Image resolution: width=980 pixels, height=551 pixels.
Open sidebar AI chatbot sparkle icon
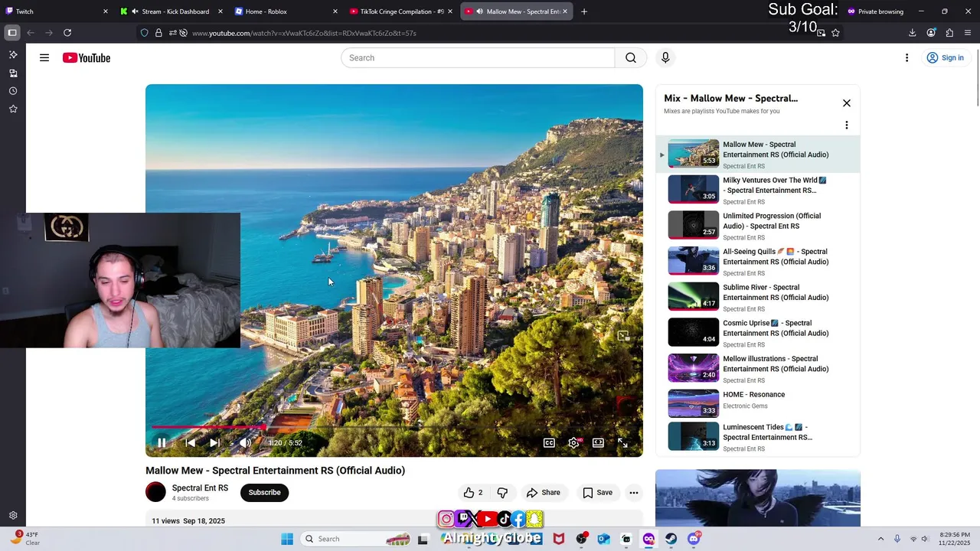pos(13,55)
